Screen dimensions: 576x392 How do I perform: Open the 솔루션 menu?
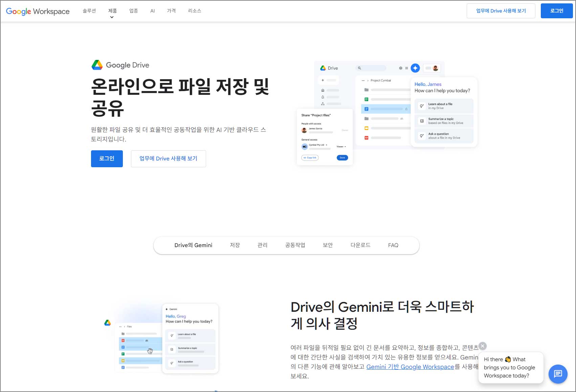pyautogui.click(x=89, y=11)
